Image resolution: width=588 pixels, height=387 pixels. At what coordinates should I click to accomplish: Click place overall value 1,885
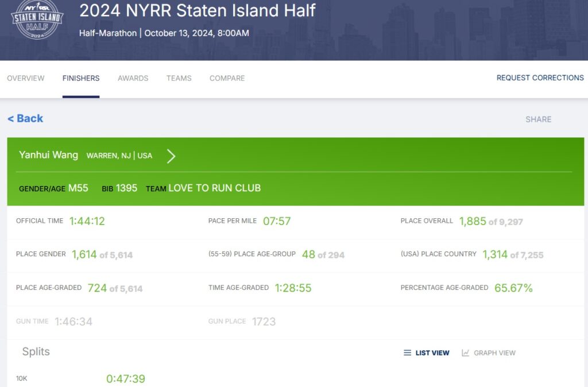click(x=473, y=221)
